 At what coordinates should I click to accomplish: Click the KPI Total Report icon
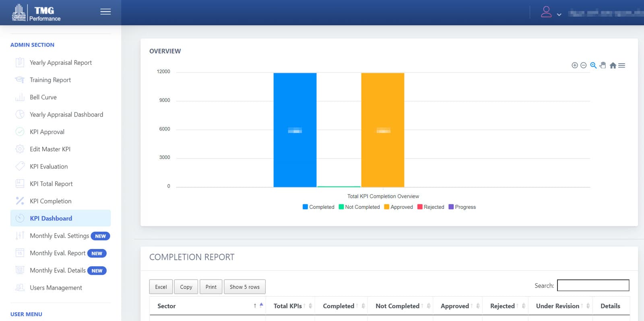coord(20,183)
